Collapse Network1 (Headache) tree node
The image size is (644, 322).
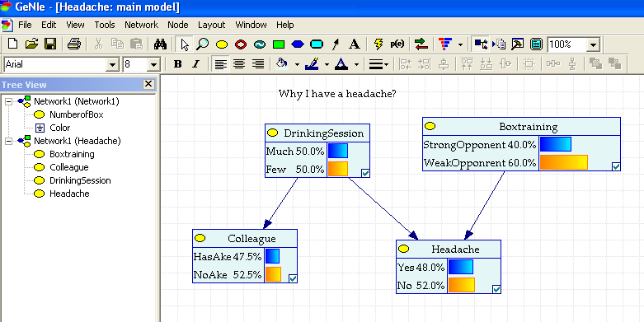point(8,141)
